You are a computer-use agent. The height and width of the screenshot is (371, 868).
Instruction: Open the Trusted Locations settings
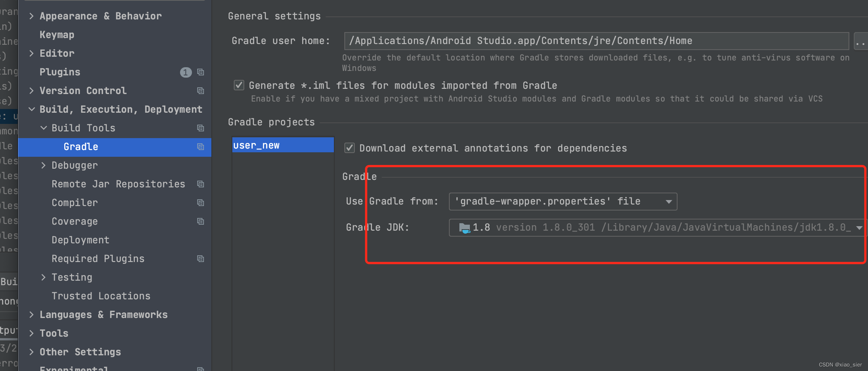(x=101, y=296)
